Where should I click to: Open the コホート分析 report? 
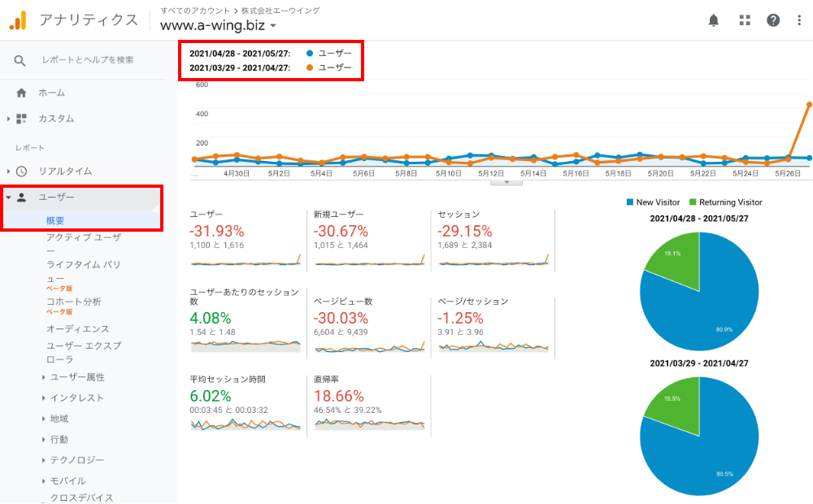coord(73,302)
